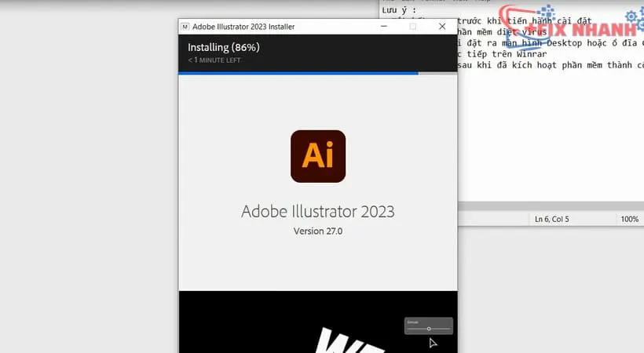Click the Notepad line starting "sau khi đã kích hoạt"

click(551, 65)
